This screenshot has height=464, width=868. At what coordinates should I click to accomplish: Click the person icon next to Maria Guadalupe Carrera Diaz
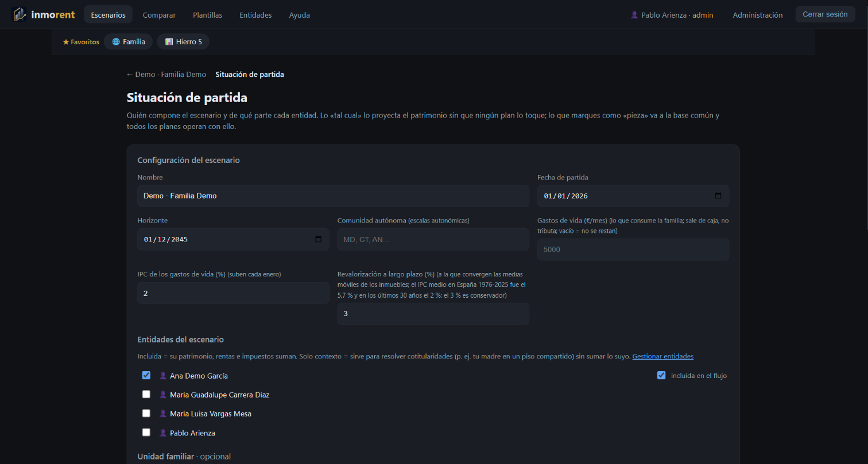[x=163, y=395]
